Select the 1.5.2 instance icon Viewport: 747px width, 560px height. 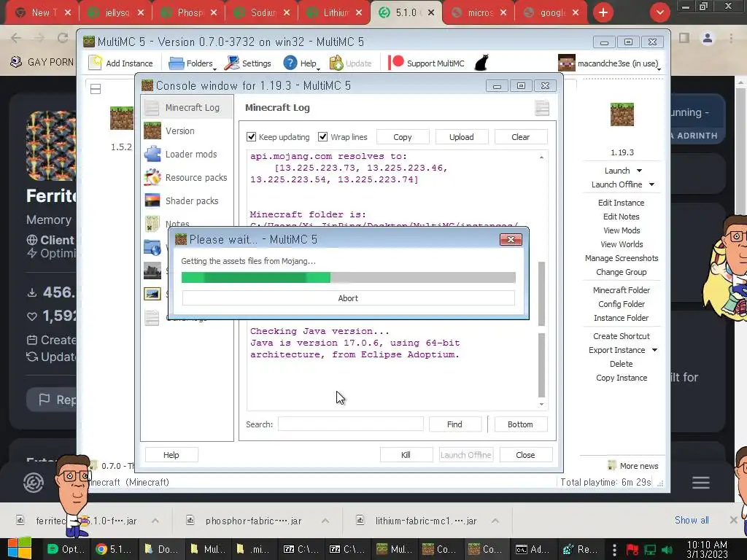pyautogui.click(x=122, y=118)
